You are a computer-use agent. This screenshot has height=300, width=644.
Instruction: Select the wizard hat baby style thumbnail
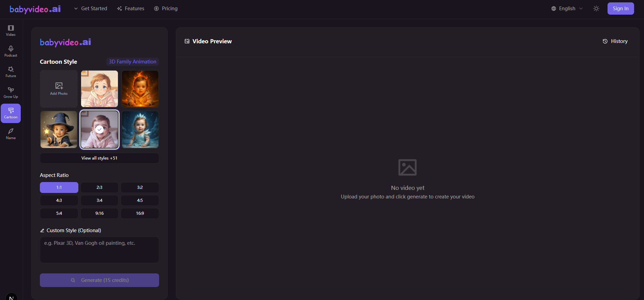(59, 130)
